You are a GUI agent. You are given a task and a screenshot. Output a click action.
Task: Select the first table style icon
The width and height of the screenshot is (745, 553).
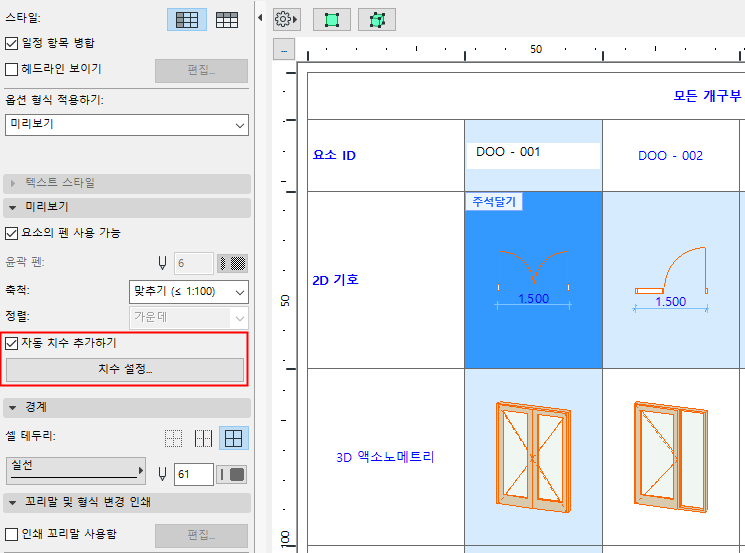tap(187, 20)
